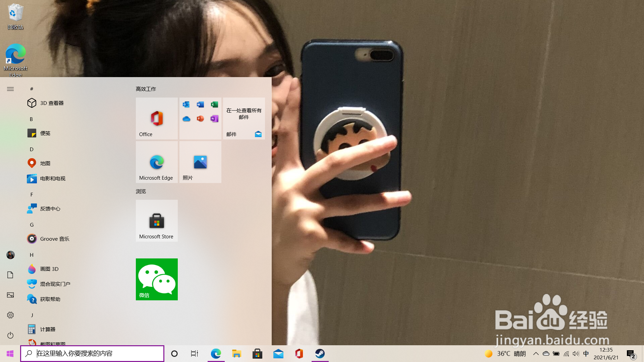Open Cortana from the taskbar

coord(174,354)
